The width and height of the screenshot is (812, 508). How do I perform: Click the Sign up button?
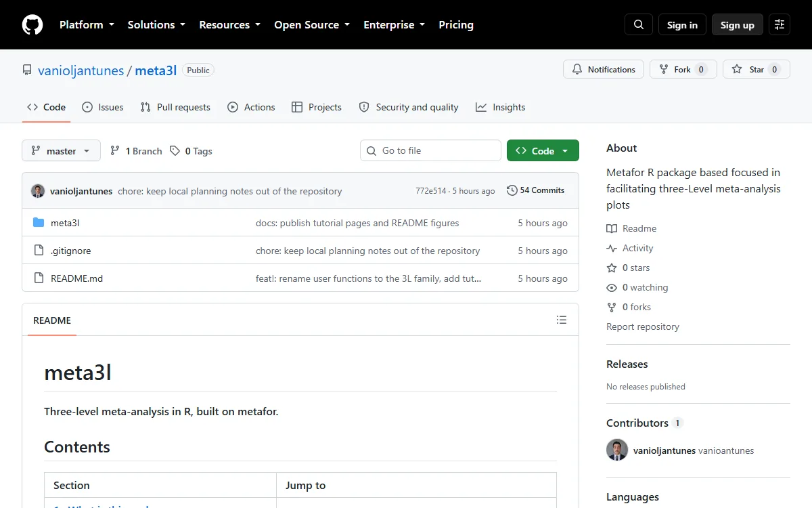click(x=738, y=24)
